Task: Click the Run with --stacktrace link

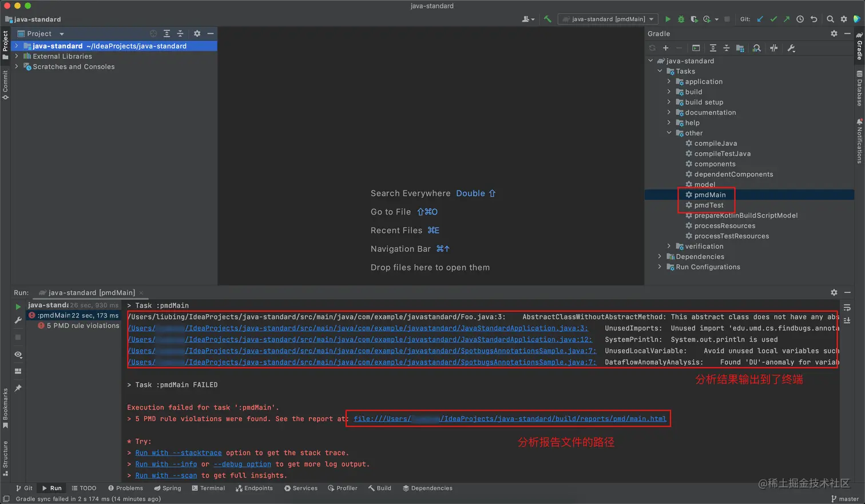Action: click(178, 453)
